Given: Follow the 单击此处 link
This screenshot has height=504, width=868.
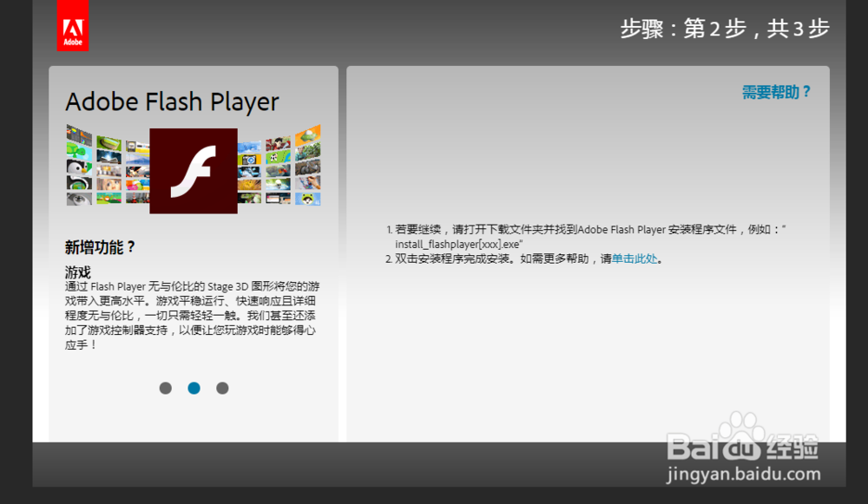Looking at the screenshot, I should [x=635, y=259].
